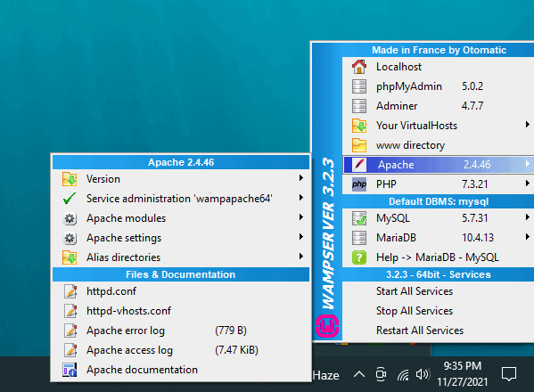Click the www directory folder icon
This screenshot has height=392, width=534.
tap(359, 145)
